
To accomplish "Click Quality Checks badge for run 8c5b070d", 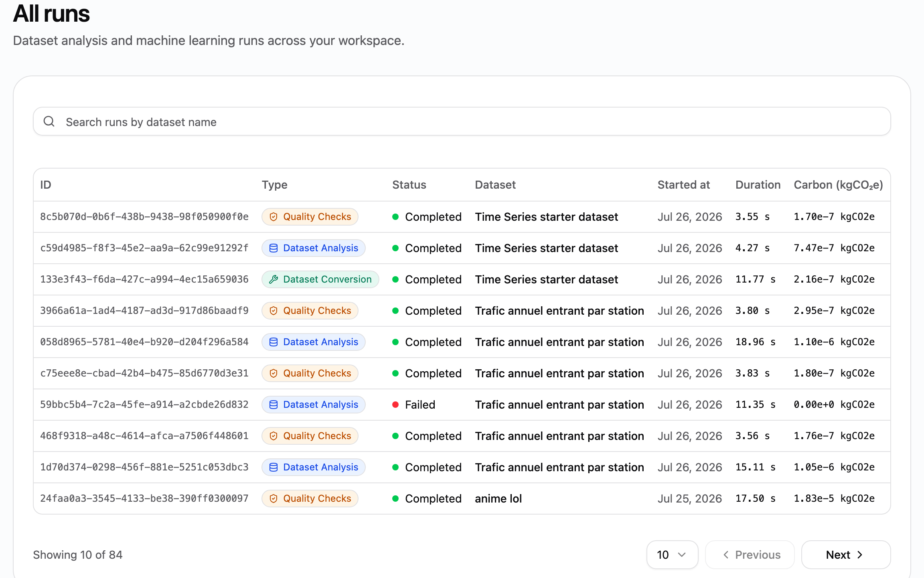I will [x=310, y=217].
